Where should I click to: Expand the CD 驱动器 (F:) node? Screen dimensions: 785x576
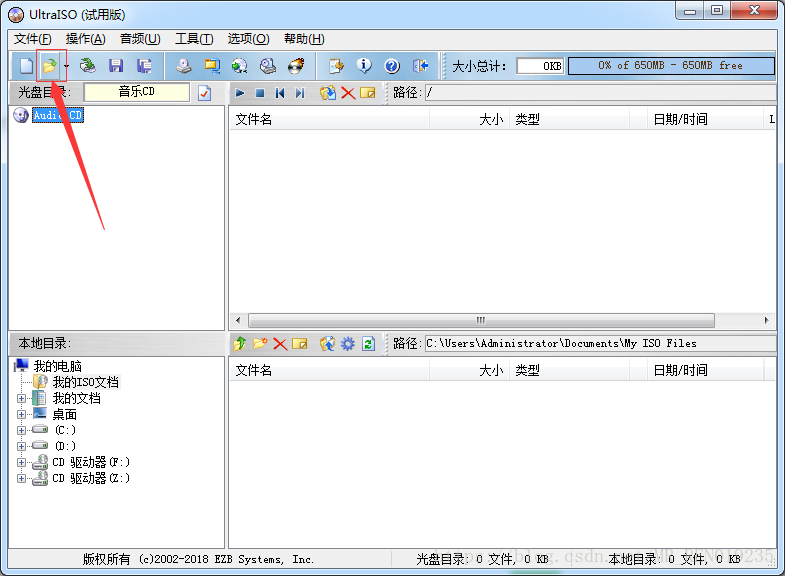coord(21,462)
